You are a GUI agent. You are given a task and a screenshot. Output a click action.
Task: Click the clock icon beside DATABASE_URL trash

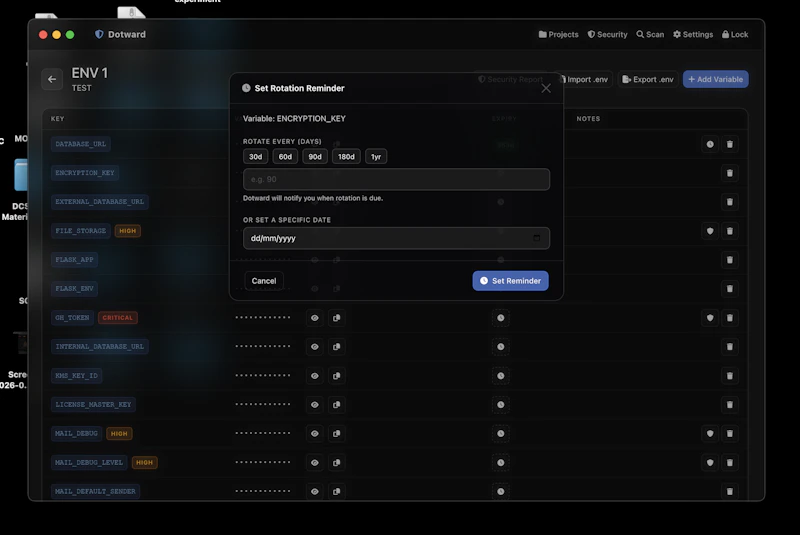(x=710, y=144)
